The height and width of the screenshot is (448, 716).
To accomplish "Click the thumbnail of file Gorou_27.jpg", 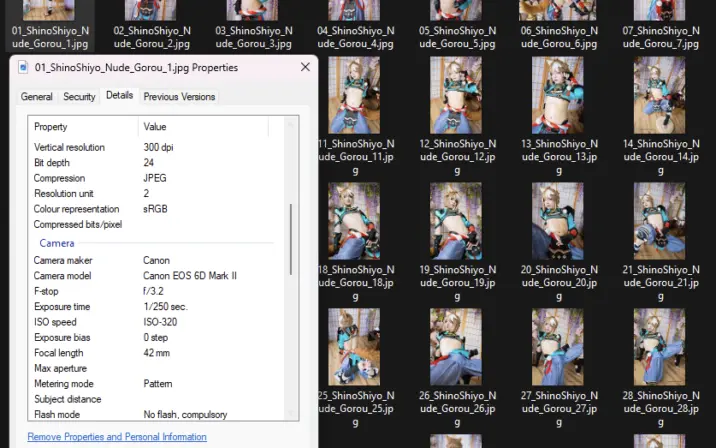I will [x=558, y=345].
